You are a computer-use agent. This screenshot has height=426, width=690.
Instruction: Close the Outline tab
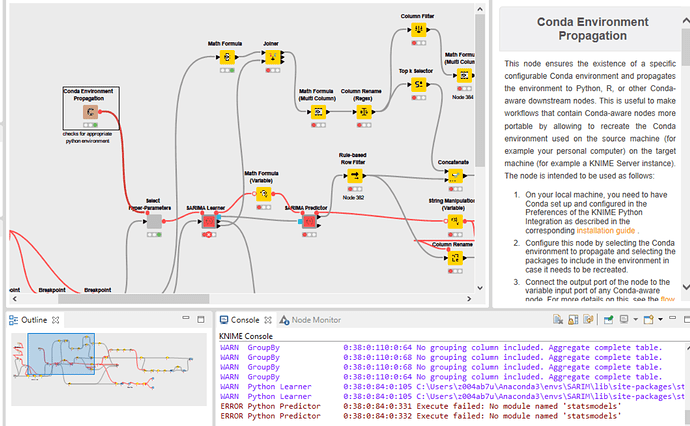coord(55,320)
